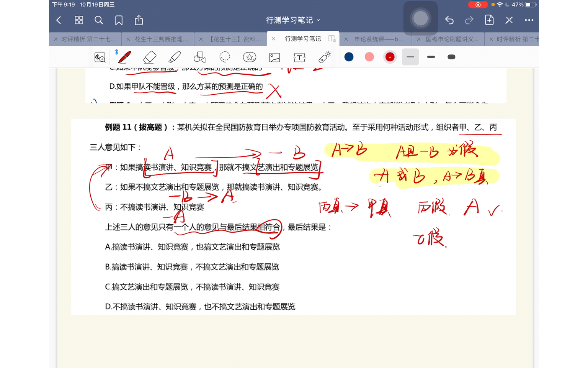
Task: Switch to the Laser Pointer tool
Action: tap(324, 57)
